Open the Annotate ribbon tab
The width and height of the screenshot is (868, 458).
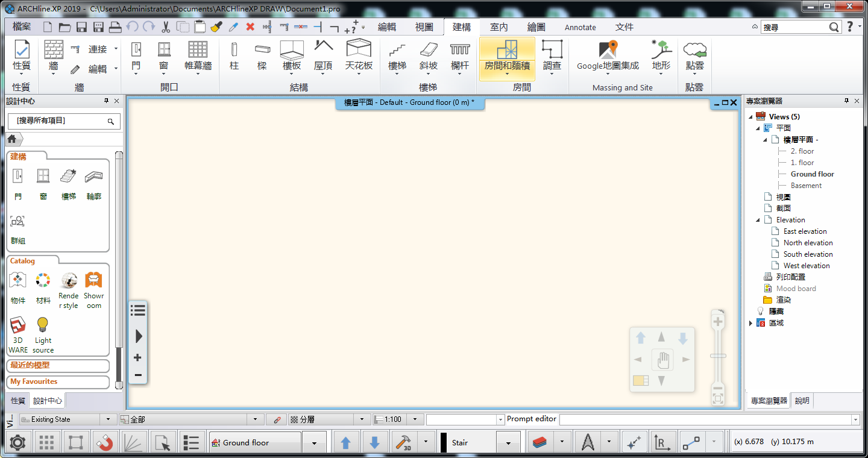click(x=580, y=27)
